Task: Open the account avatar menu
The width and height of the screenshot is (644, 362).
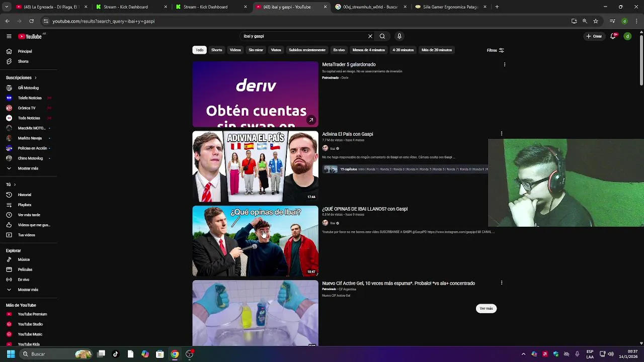Action: tap(627, 36)
